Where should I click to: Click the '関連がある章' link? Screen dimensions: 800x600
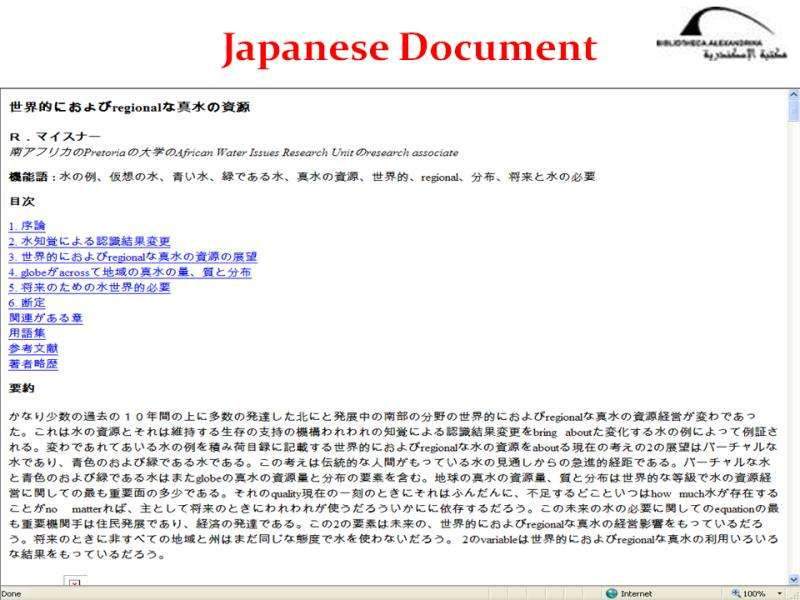pyautogui.click(x=46, y=318)
